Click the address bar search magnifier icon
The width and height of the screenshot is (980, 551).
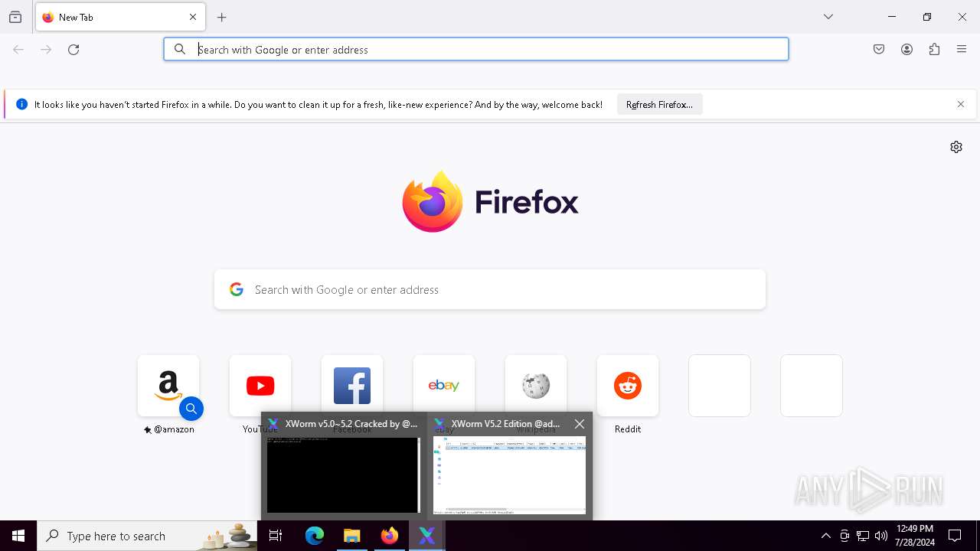coord(180,50)
